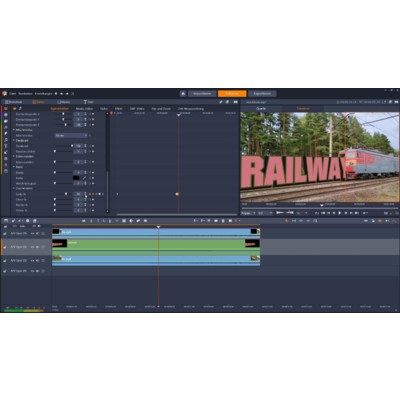This screenshot has height=400, width=400.
Task: Open the Mischmodus dropdown set to Keinen
Action: [71, 135]
